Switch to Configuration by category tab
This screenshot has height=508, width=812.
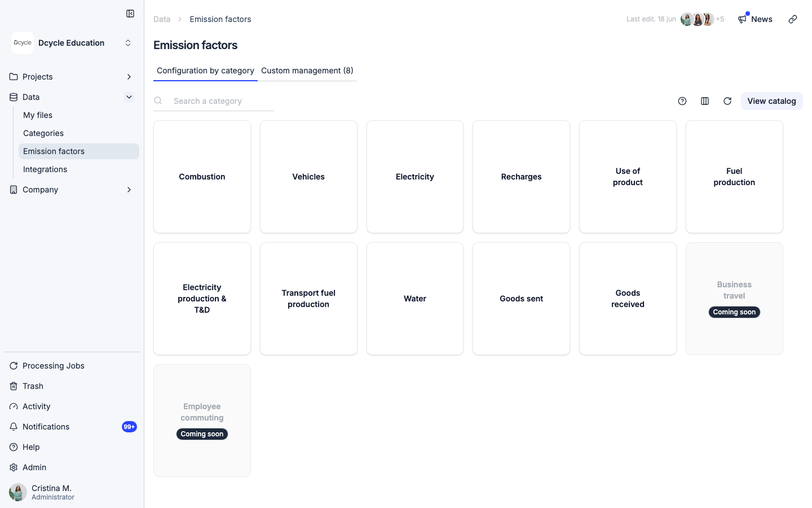205,71
